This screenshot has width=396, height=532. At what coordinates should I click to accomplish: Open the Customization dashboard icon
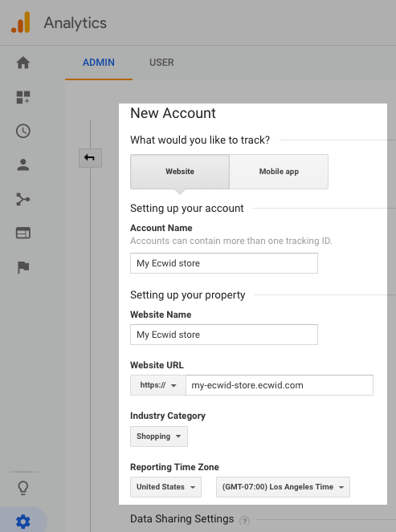23,97
